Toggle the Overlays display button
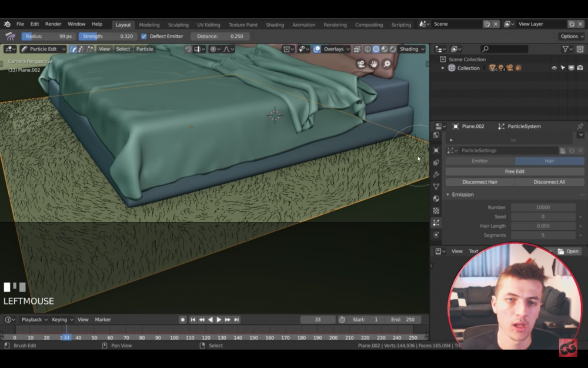The height and width of the screenshot is (368, 588). click(x=317, y=49)
